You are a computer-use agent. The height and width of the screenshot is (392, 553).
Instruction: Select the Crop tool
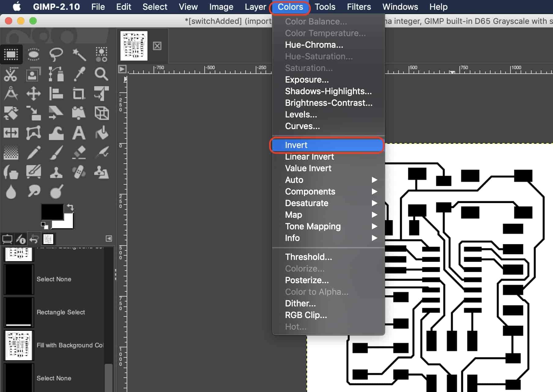click(x=79, y=94)
